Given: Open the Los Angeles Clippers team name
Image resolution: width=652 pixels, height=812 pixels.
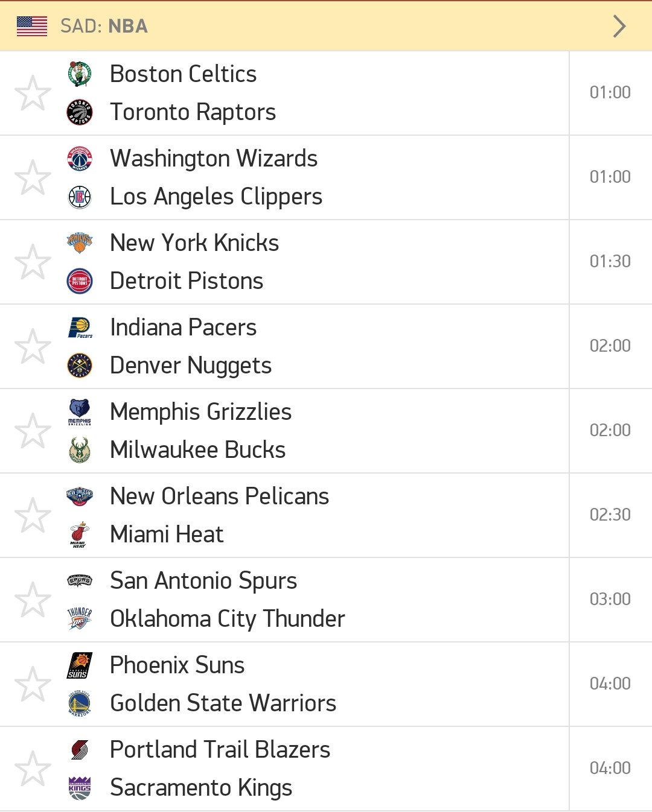Looking at the screenshot, I should (216, 197).
